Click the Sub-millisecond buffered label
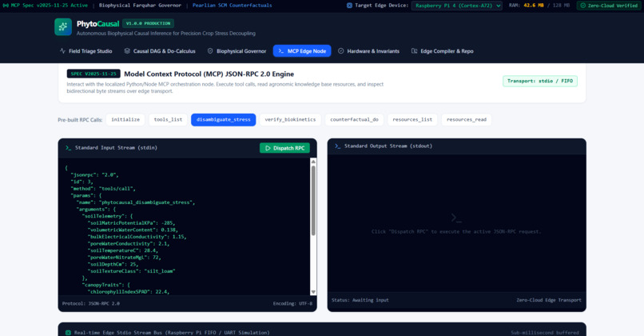Viewport: 644px width, 336px height. coord(545,332)
